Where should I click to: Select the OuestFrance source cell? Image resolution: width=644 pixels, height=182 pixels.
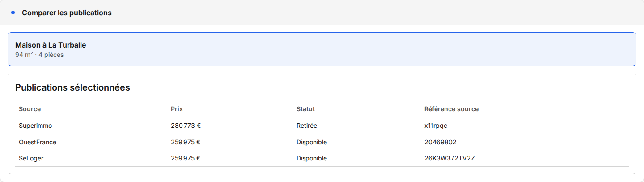click(x=38, y=142)
